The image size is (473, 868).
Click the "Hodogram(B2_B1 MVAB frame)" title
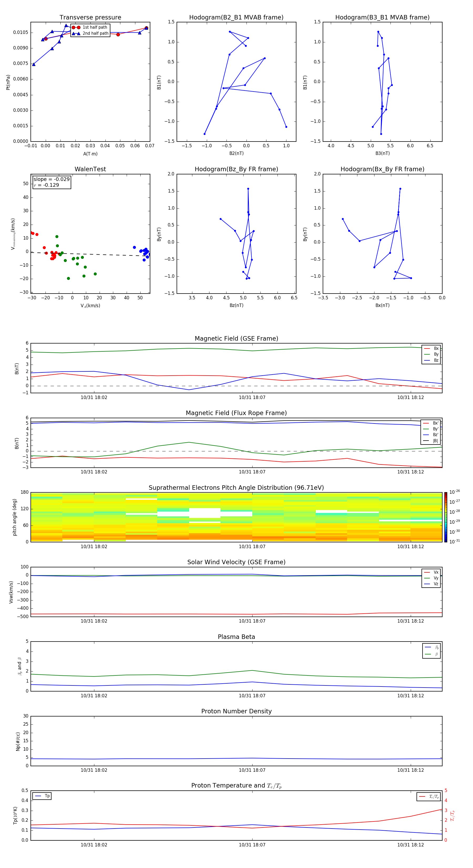(236, 18)
